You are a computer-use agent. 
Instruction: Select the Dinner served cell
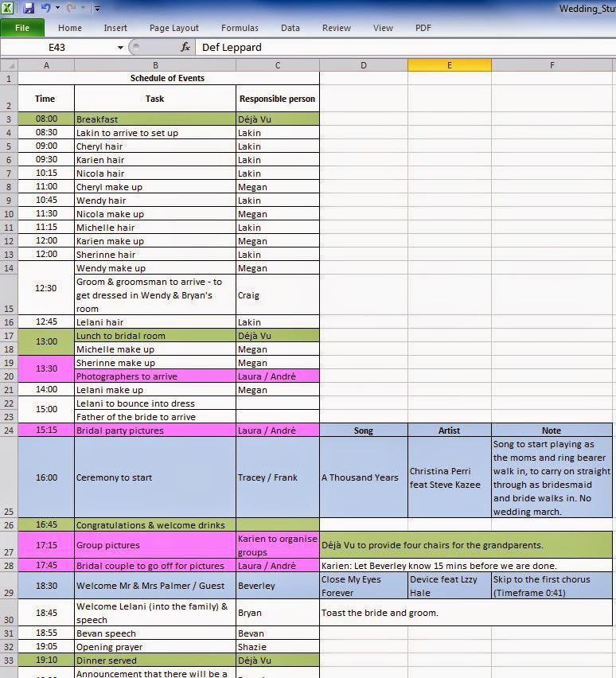(x=155, y=660)
